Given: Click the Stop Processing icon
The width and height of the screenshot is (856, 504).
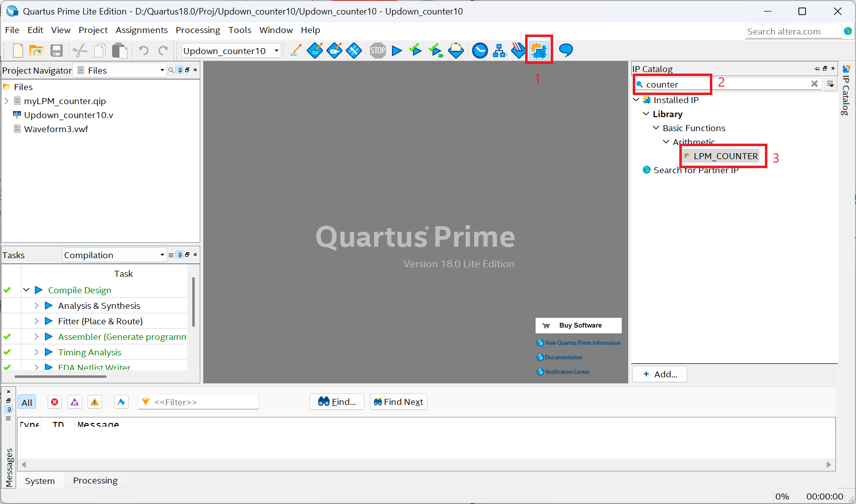Looking at the screenshot, I should [378, 51].
